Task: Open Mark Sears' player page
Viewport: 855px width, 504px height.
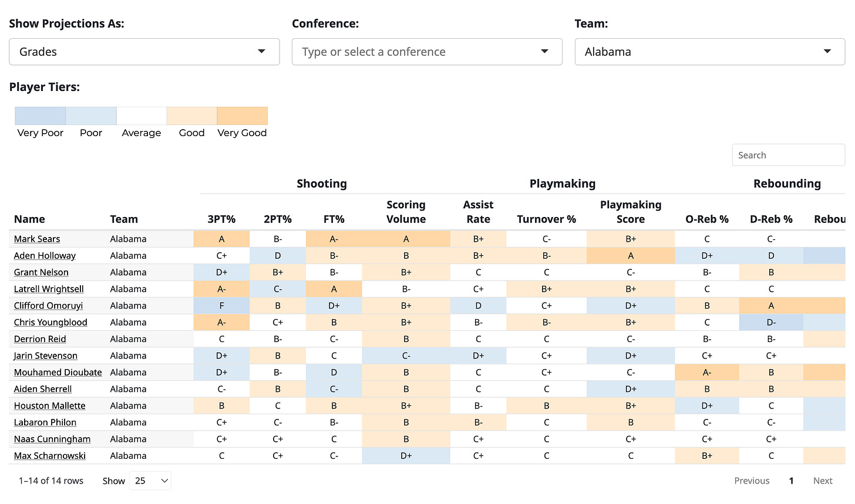Action: coord(36,239)
